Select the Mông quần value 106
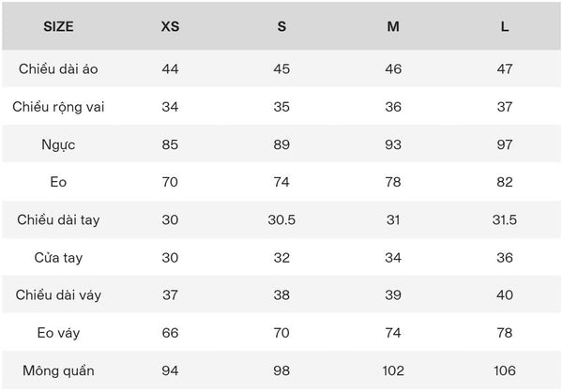This screenshot has width=563, height=392. 505,369
